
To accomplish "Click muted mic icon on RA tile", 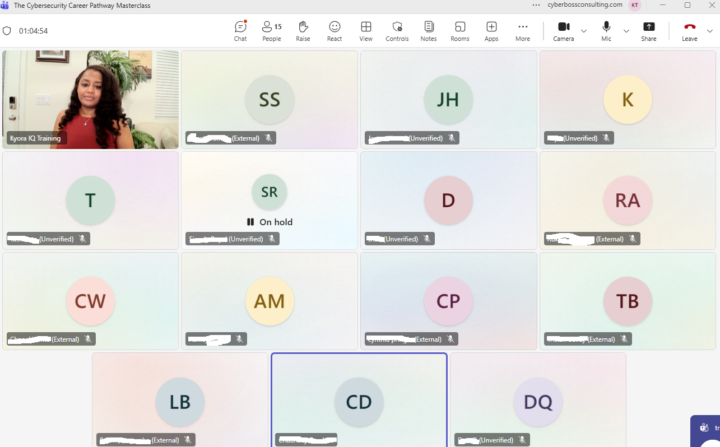I will point(633,239).
